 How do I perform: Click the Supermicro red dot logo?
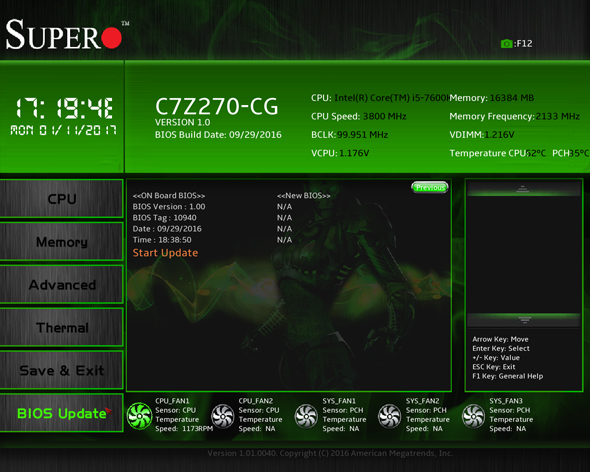(112, 37)
